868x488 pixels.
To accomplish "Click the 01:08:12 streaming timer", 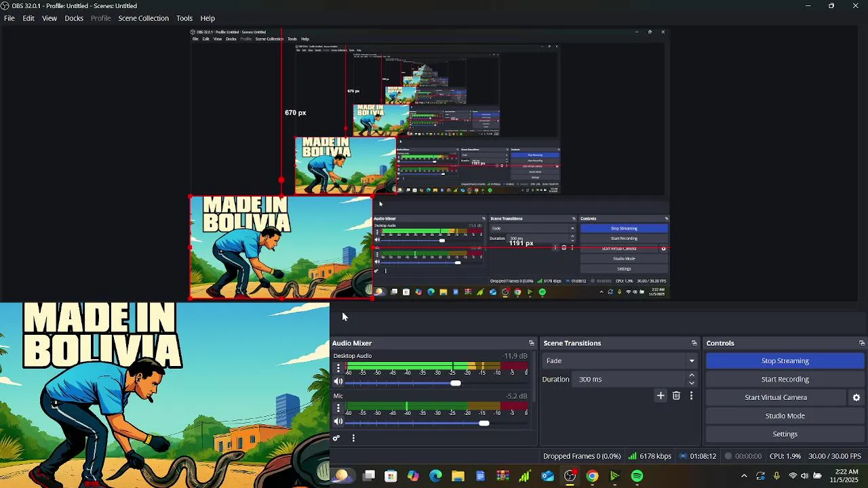I will pos(703,456).
